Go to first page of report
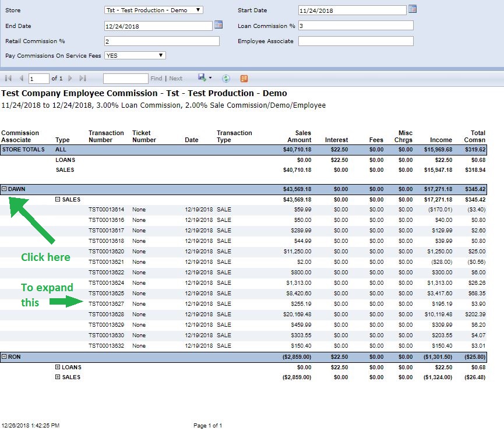This screenshot has width=504, height=431. (8, 78)
